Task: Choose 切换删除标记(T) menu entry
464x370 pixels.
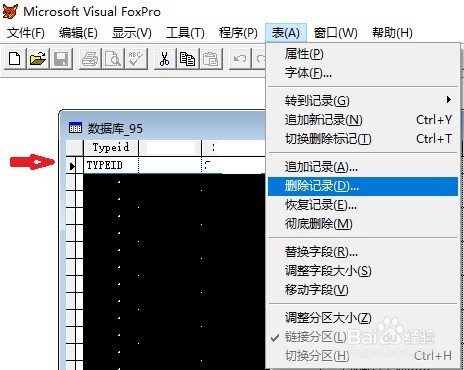Action: coord(363,138)
